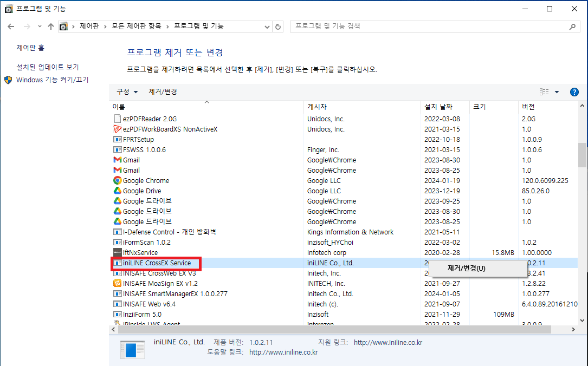Expand the breadcrumb arrow after 제어판
Image resolution: width=588 pixels, height=366 pixels.
[105, 26]
